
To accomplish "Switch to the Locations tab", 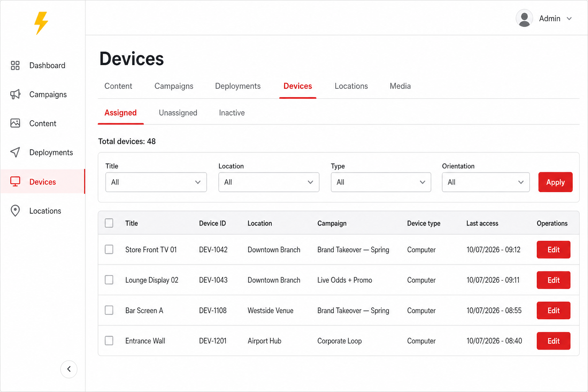I will [x=351, y=86].
